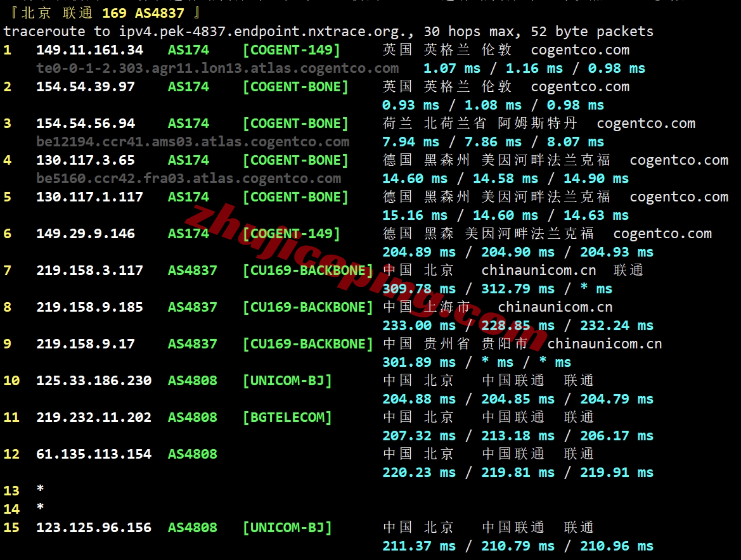Click latency value 15.16 ms
This screenshot has height=560, width=741.
coord(415,216)
